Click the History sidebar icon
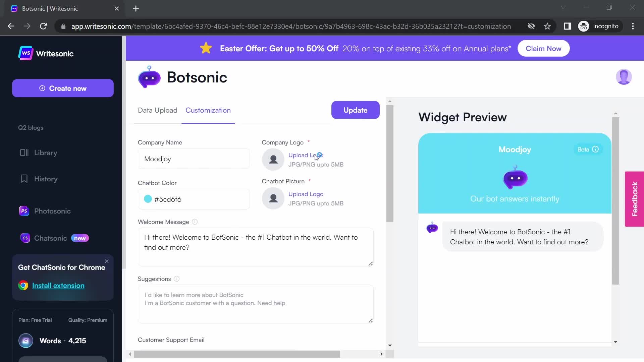This screenshot has height=362, width=644. click(x=24, y=179)
